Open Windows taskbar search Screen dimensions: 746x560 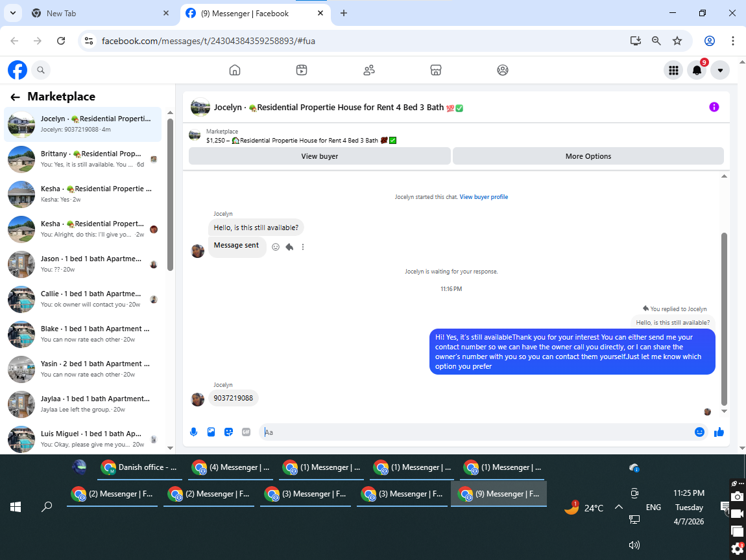pyautogui.click(x=47, y=507)
